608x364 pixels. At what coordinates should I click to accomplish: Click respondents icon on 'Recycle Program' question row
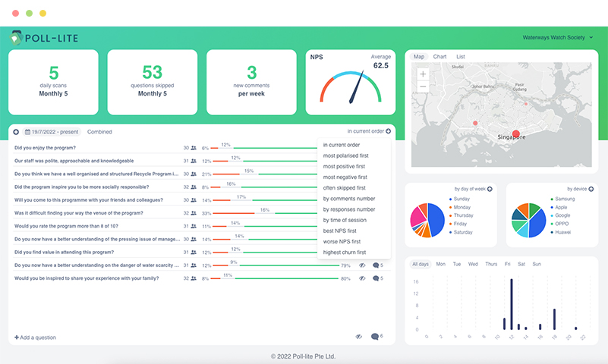(194, 174)
